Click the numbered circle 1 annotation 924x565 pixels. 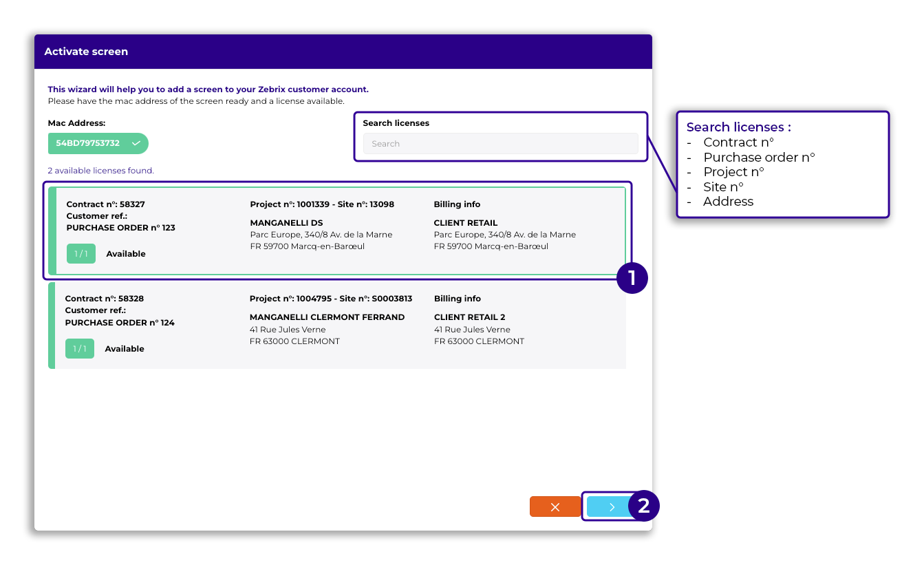632,278
